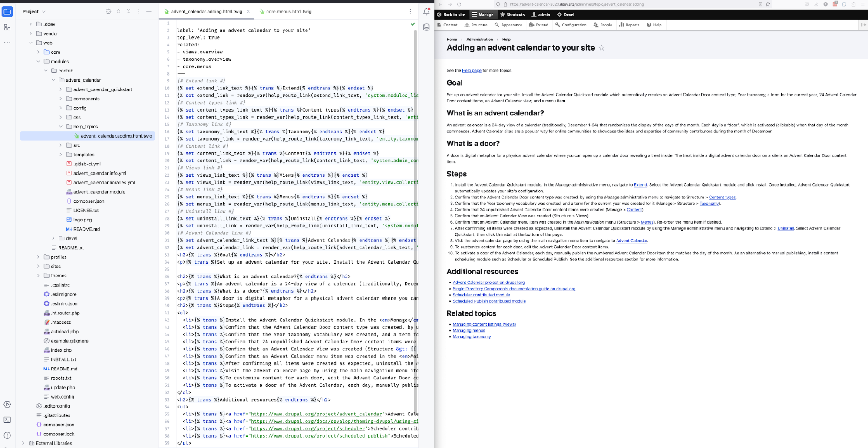This screenshot has width=868, height=448.
Task: Open Drupal Reports menu item
Action: (x=629, y=25)
